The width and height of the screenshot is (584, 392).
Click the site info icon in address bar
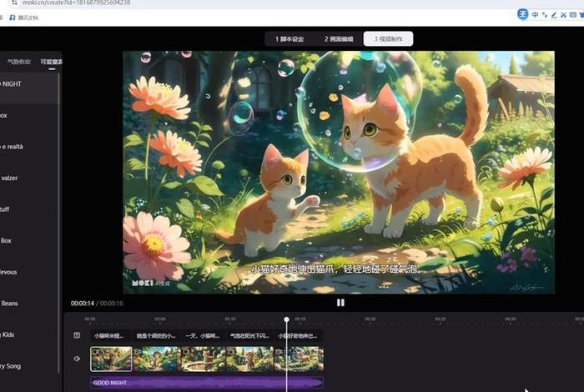(x=5, y=3)
